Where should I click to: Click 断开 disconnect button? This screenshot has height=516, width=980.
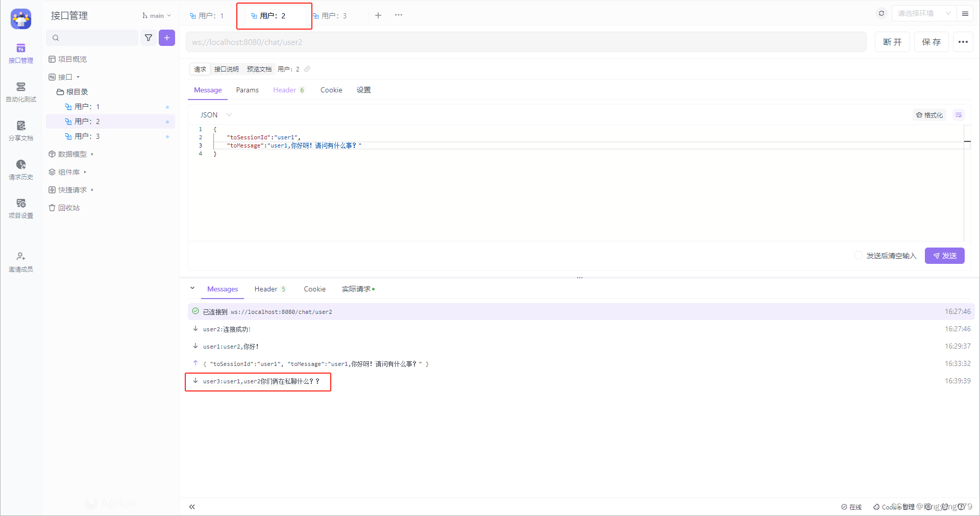click(892, 42)
